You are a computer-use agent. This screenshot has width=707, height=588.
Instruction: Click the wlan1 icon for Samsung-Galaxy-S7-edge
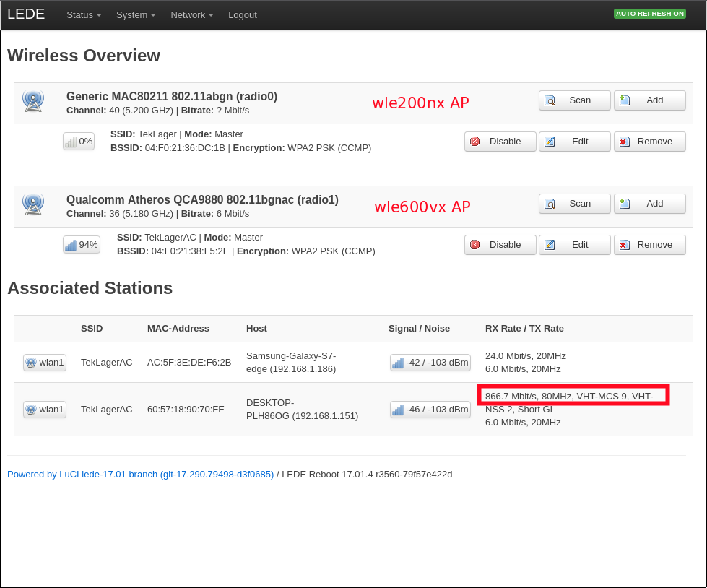coord(31,363)
